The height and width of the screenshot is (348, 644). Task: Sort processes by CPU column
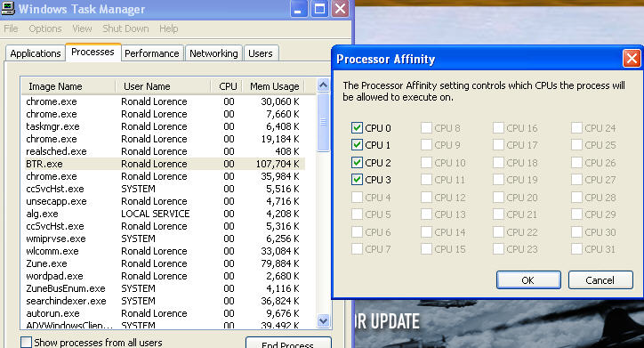(x=227, y=86)
